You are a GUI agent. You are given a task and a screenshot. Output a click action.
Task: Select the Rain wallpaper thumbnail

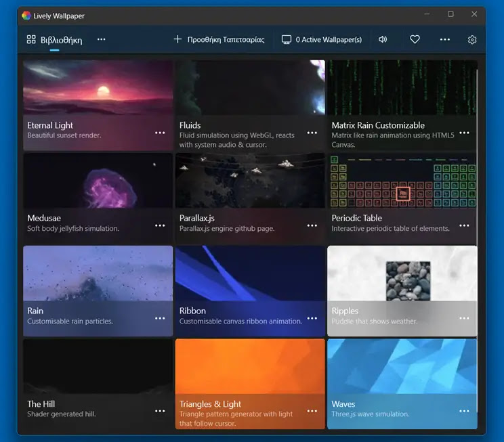click(98, 273)
